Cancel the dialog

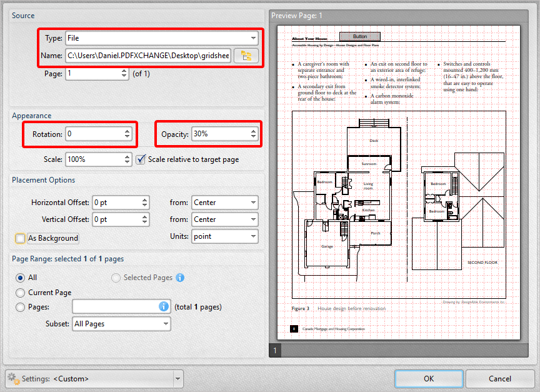[x=499, y=378]
